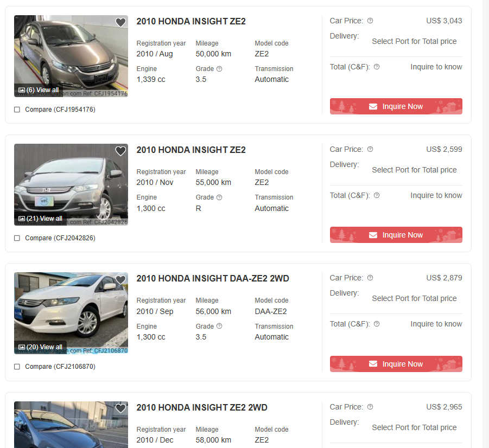Check Compare box for CFJ1954176
This screenshot has width=489, height=448.
pyautogui.click(x=17, y=110)
